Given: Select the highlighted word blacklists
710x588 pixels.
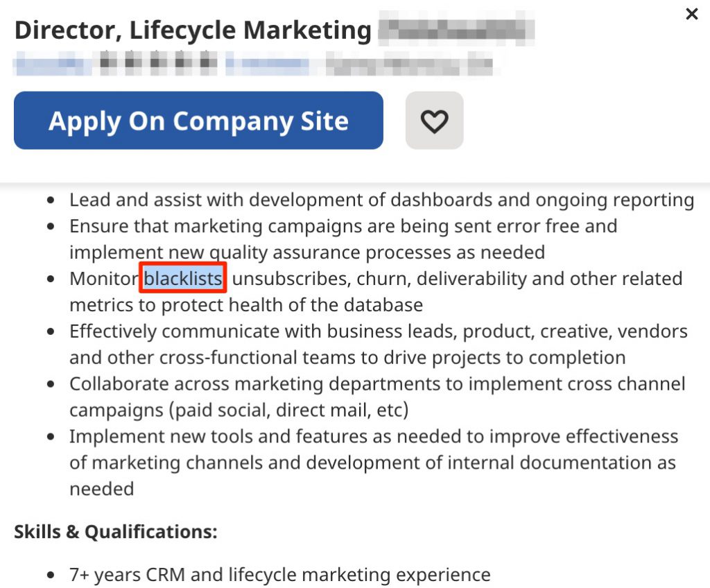Looking at the screenshot, I should pos(183,278).
